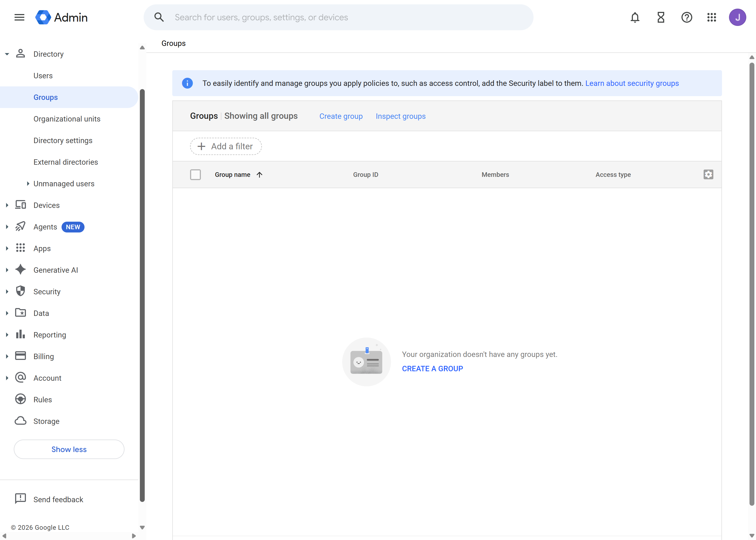Click the Storage cloud icon
This screenshot has height=540, width=756.
[21, 421]
